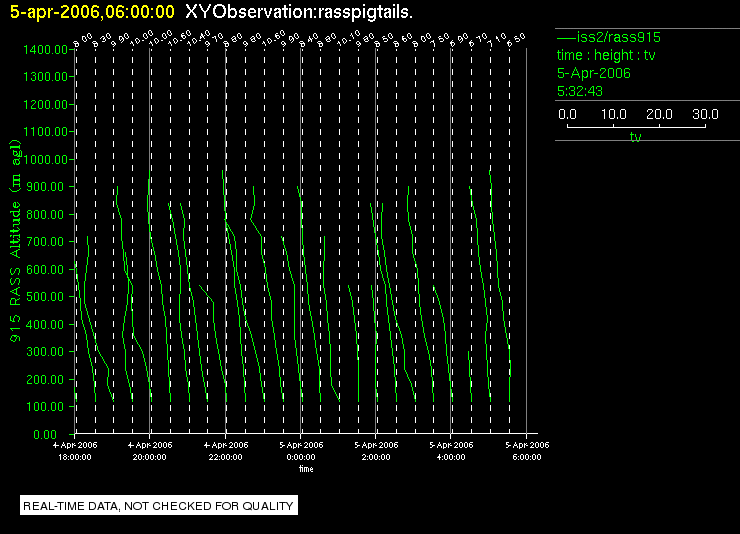Click the 1000.00 altitude axis label
Image resolution: width=740 pixels, height=534 pixels.
click(x=45, y=159)
